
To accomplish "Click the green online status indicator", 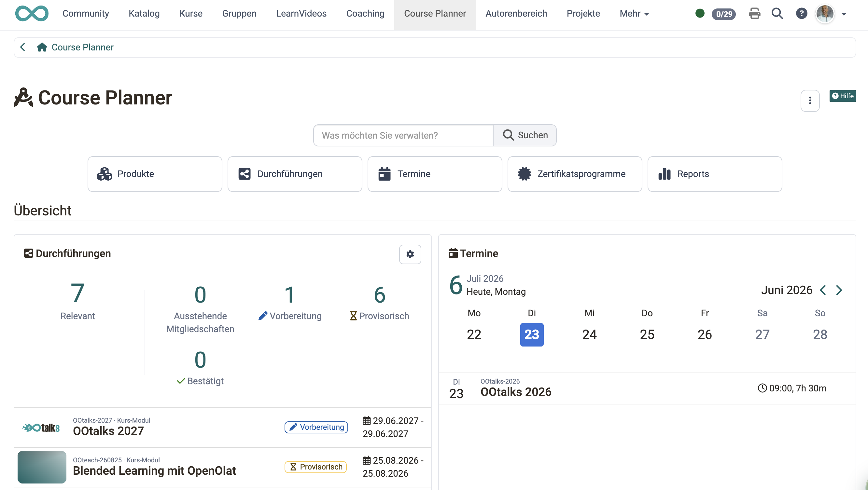I will [700, 13].
